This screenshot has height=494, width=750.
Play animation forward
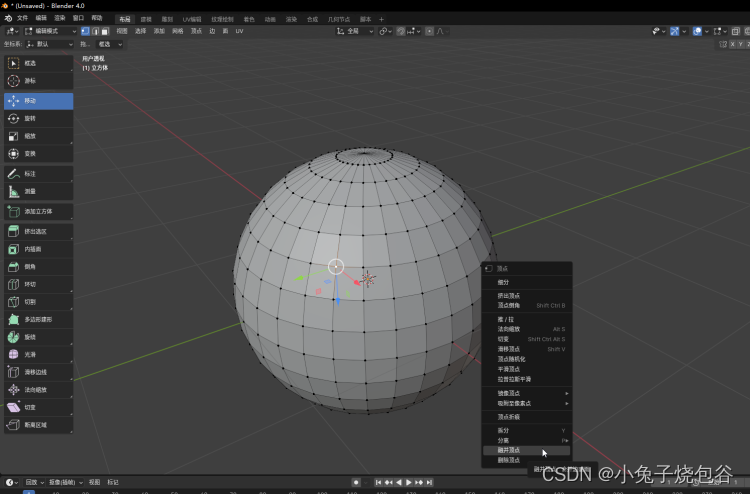click(409, 482)
